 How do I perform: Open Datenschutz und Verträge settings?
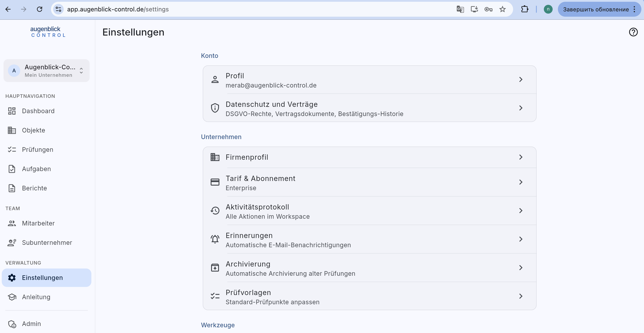click(369, 108)
